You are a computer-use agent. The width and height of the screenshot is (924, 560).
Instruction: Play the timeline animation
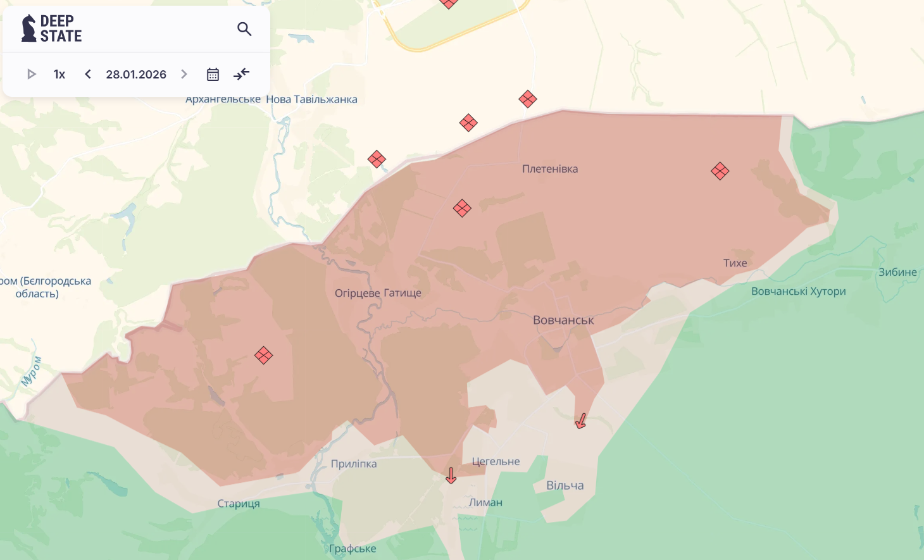[x=31, y=75]
